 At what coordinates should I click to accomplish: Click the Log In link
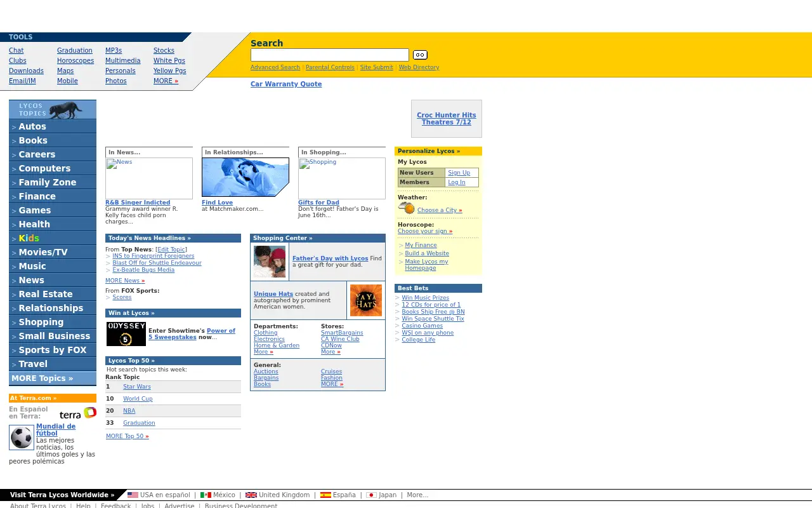coord(456,182)
